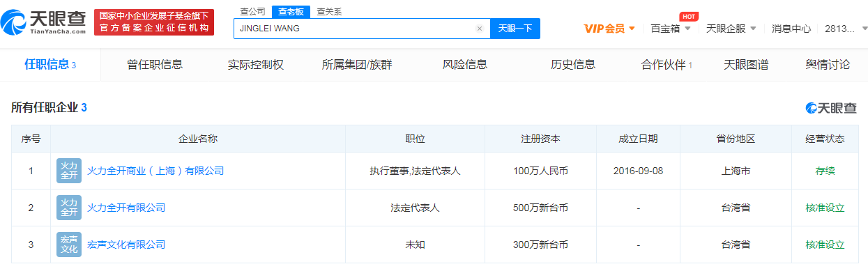Open the 历史信息 tab
The height and width of the screenshot is (271, 868).
pos(573,65)
